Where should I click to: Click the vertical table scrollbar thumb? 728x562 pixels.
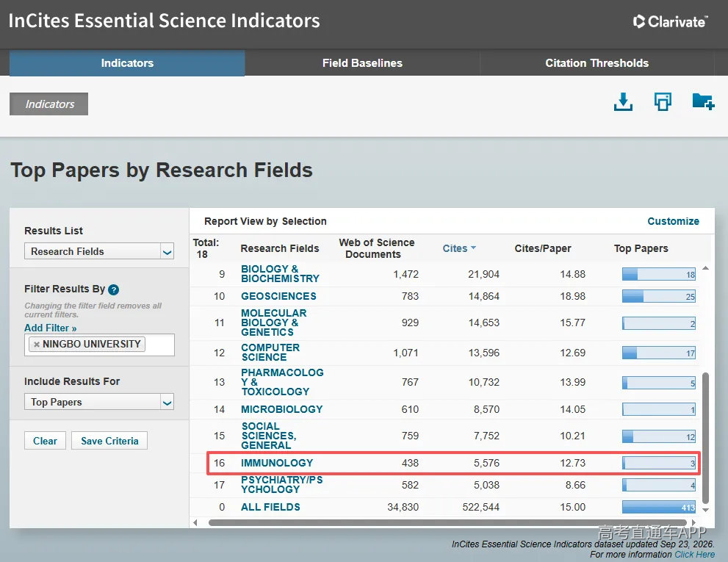tap(706, 438)
